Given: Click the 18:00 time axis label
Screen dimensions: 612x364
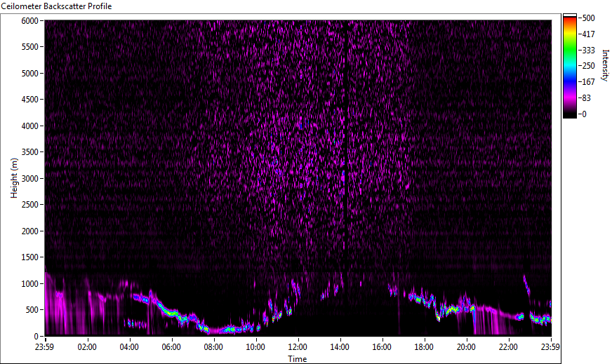Looking at the screenshot, I should (424, 347).
